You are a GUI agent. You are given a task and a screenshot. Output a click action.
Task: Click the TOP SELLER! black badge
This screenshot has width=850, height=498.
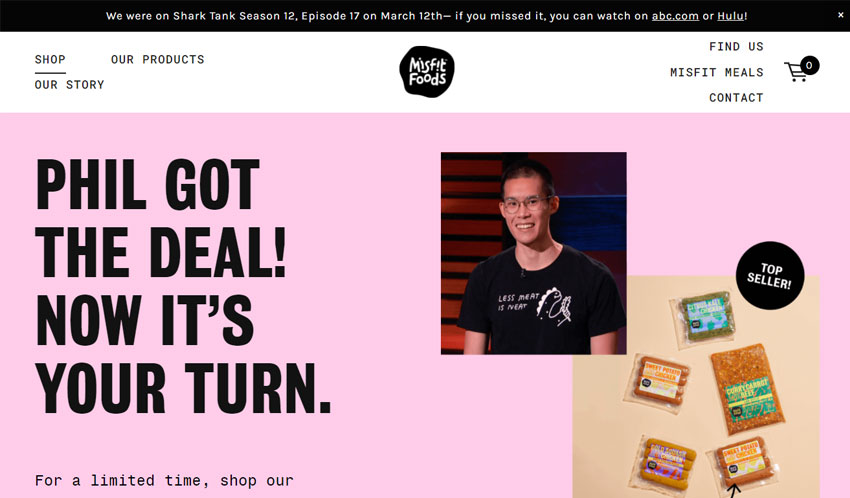click(770, 275)
